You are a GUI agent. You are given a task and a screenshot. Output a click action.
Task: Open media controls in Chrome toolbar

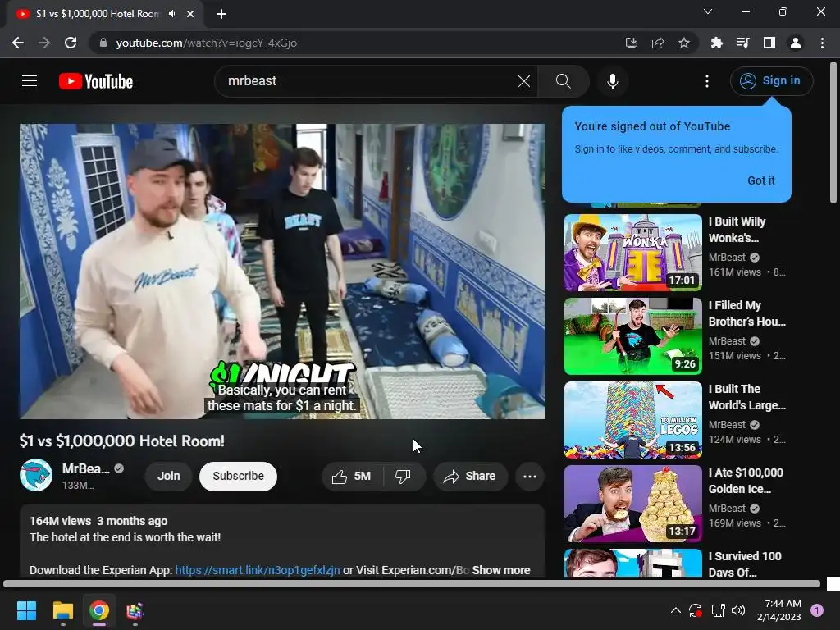[743, 43]
